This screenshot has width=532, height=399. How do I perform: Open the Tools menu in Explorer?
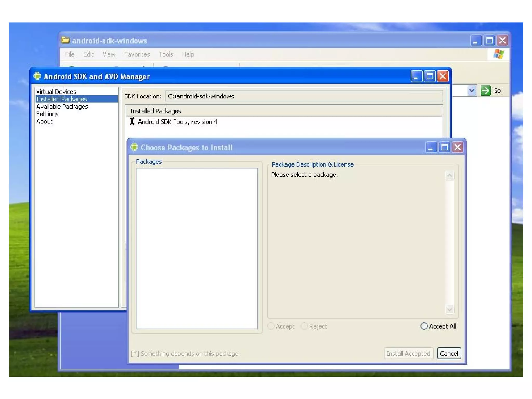pyautogui.click(x=166, y=54)
